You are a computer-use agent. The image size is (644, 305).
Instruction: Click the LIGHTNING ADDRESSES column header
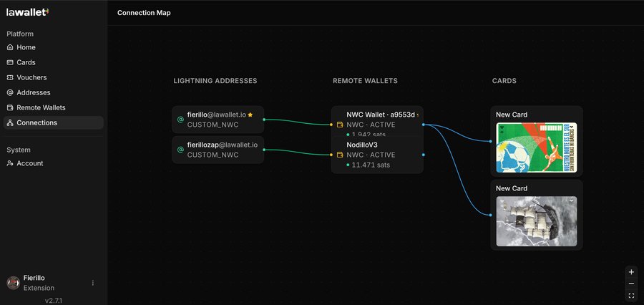215,81
